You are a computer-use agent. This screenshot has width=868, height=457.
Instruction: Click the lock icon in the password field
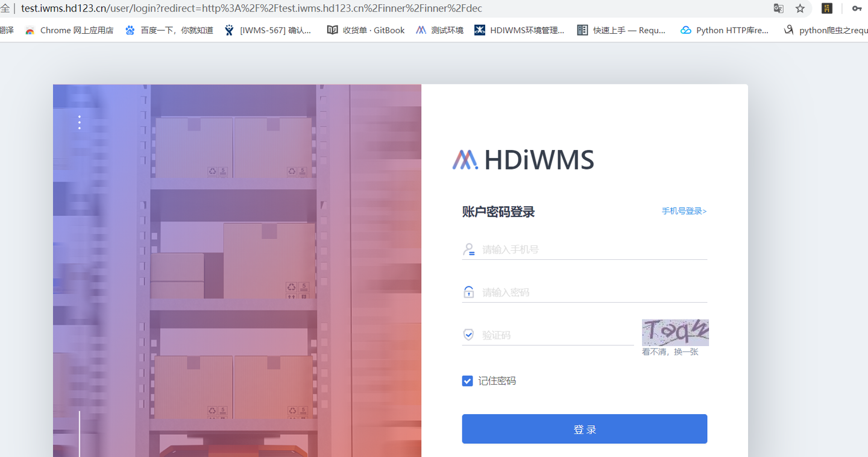pos(468,292)
